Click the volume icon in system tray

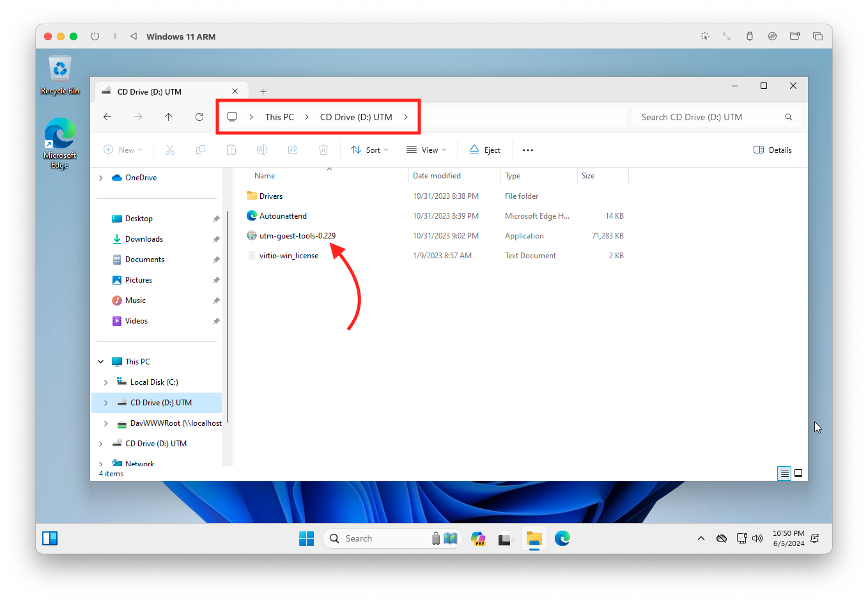point(757,538)
